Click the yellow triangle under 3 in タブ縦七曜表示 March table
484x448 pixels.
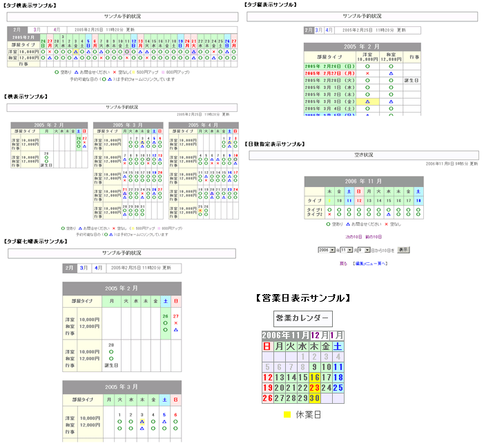(x=142, y=422)
